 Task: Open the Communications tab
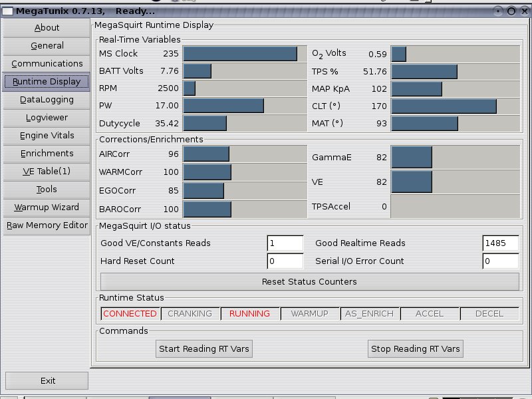point(47,63)
